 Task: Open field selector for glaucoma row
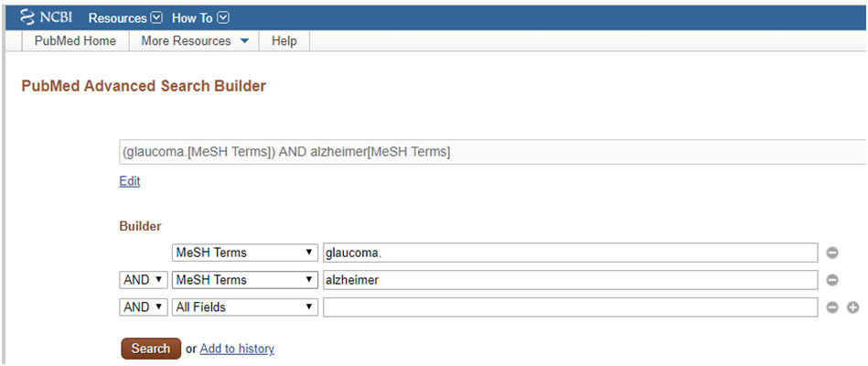coord(245,253)
